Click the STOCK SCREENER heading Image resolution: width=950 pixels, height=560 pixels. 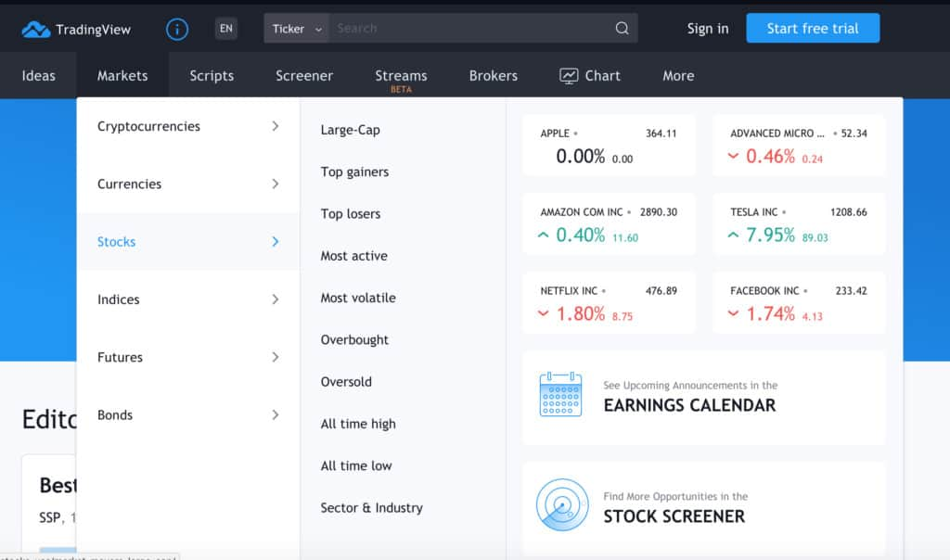click(x=674, y=516)
